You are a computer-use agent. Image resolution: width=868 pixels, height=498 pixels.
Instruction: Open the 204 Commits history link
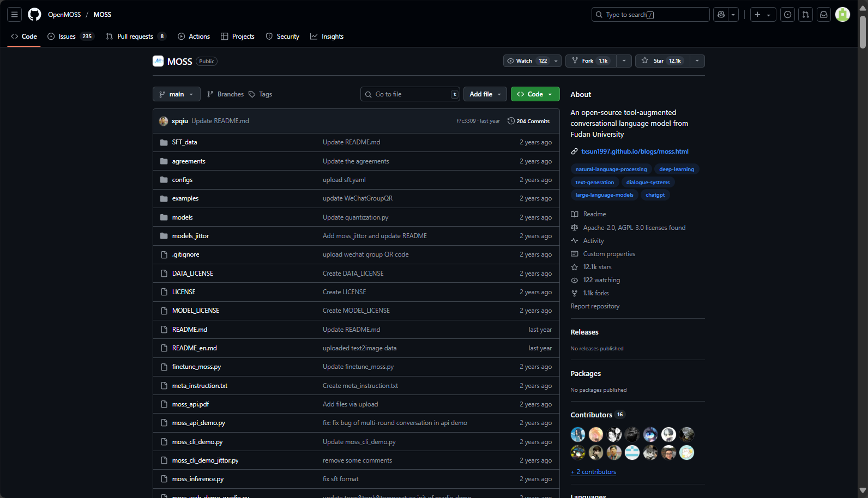tap(528, 121)
